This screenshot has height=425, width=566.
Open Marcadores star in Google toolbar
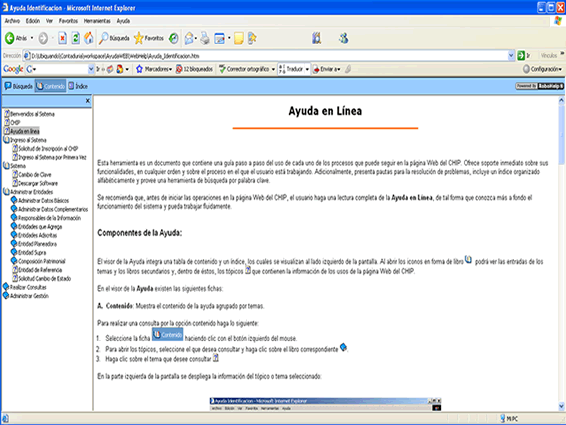point(153,69)
